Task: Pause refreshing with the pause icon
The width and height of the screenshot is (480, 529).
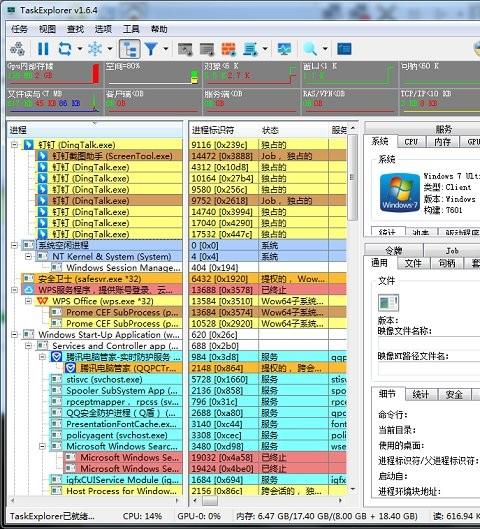Action: pos(43,49)
